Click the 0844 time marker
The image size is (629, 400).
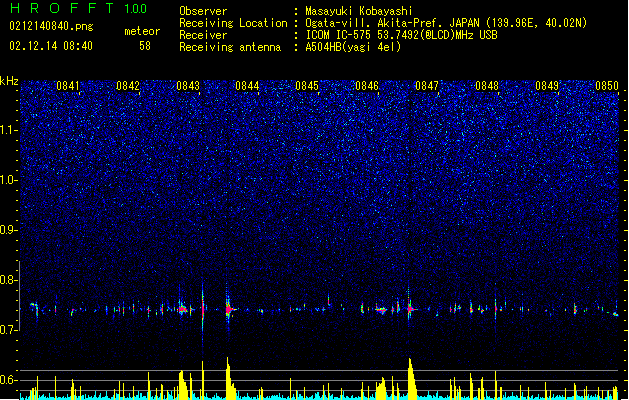248,86
